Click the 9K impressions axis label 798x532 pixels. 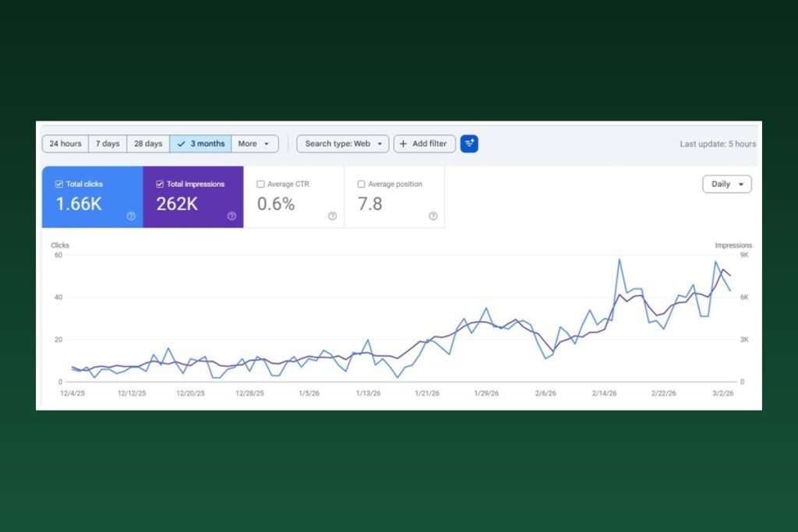pos(744,255)
